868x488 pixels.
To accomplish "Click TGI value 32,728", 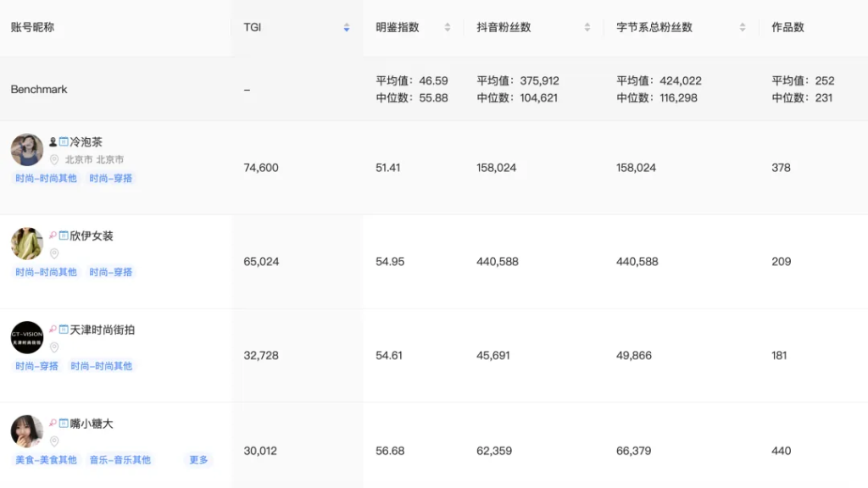I will (261, 356).
